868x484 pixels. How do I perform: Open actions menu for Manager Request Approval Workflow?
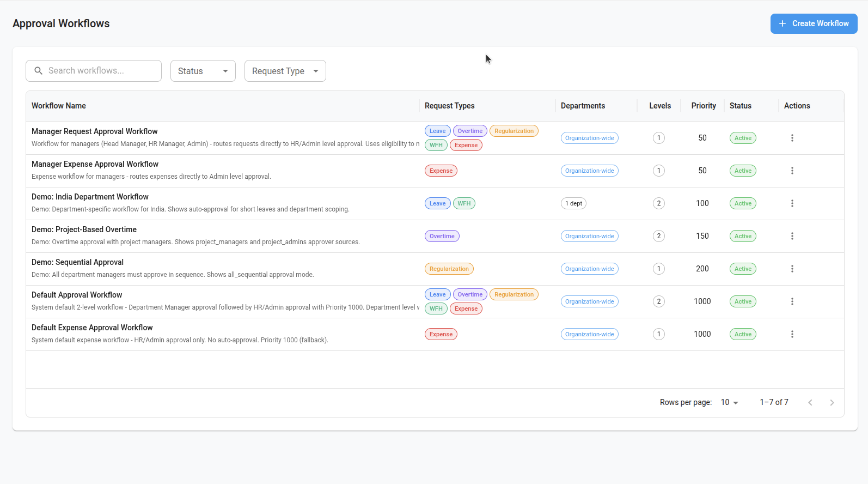point(792,138)
